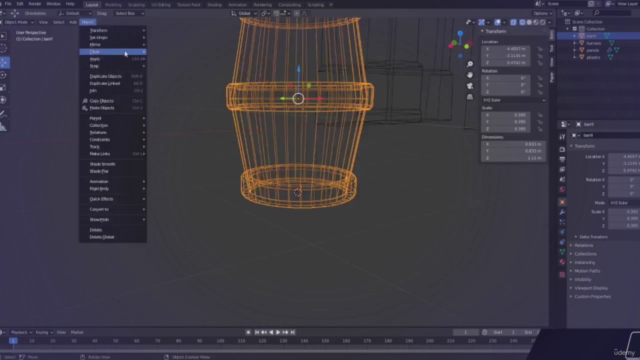Open View Layer properties tab icon

point(562,169)
